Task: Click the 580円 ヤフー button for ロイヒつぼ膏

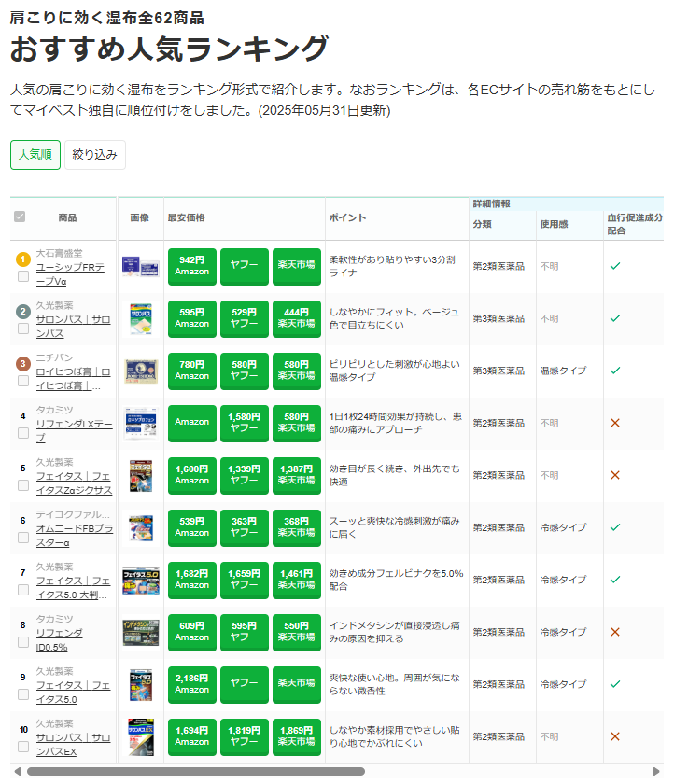Action: pos(245,371)
